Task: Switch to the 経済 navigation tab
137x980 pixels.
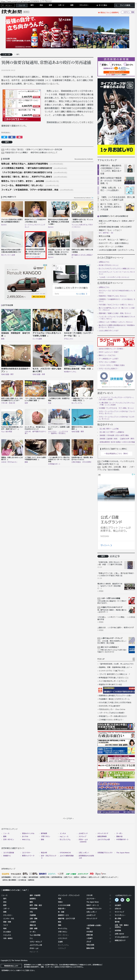Action: coord(51,5)
